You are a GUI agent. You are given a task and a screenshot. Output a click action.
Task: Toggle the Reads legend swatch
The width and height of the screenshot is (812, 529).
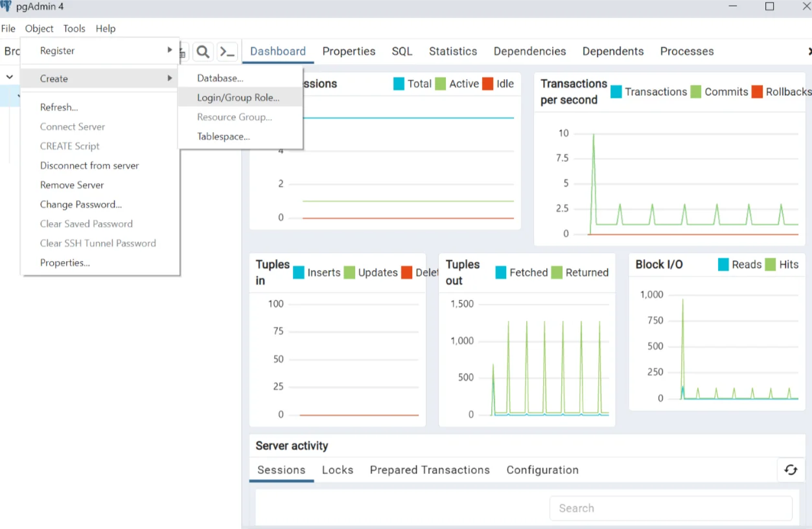[724, 264]
